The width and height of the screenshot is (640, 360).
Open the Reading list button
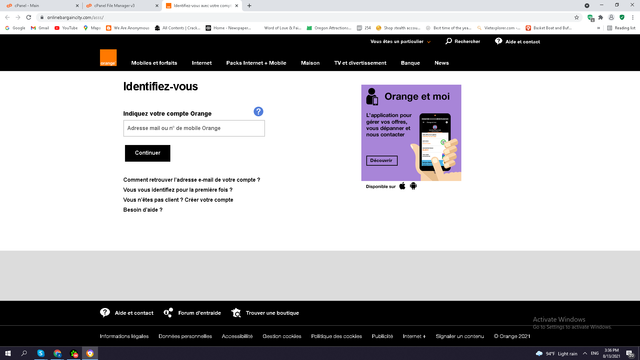point(621,28)
